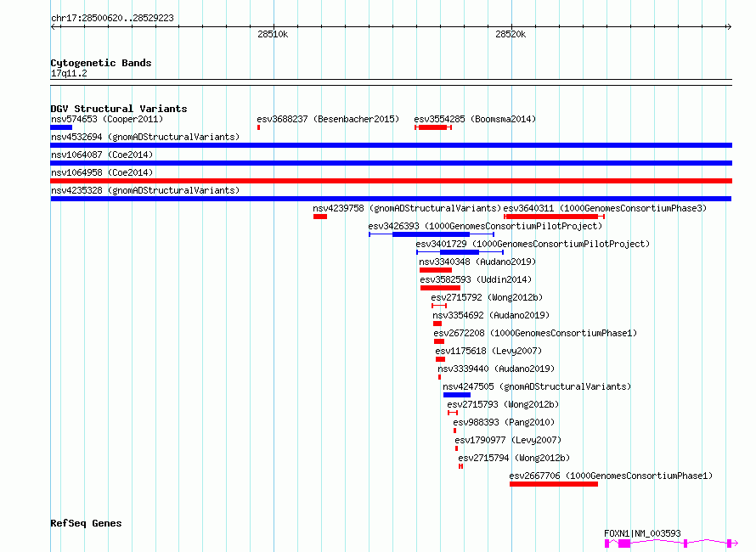Click the esv2715794 (Wong2012b) label
This screenshot has height=552, width=756.
tap(514, 458)
